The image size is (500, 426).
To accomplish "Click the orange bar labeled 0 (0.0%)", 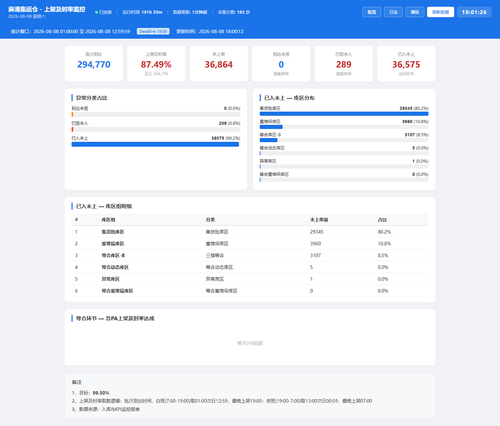I will 72,114.
